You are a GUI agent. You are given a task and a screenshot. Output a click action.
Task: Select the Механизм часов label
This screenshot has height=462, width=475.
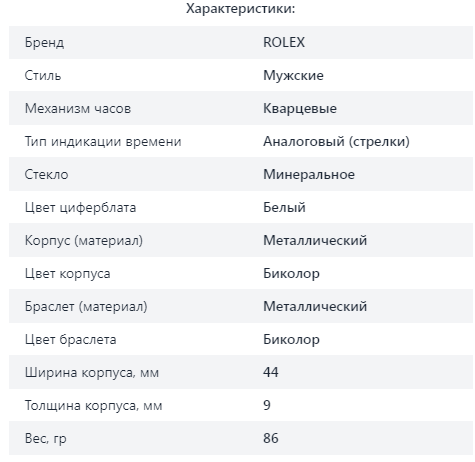coord(78,109)
